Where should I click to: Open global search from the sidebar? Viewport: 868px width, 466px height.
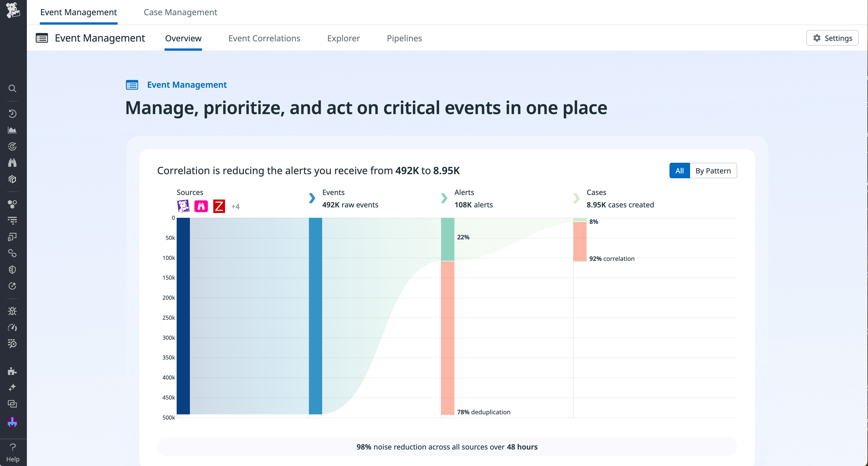12,88
